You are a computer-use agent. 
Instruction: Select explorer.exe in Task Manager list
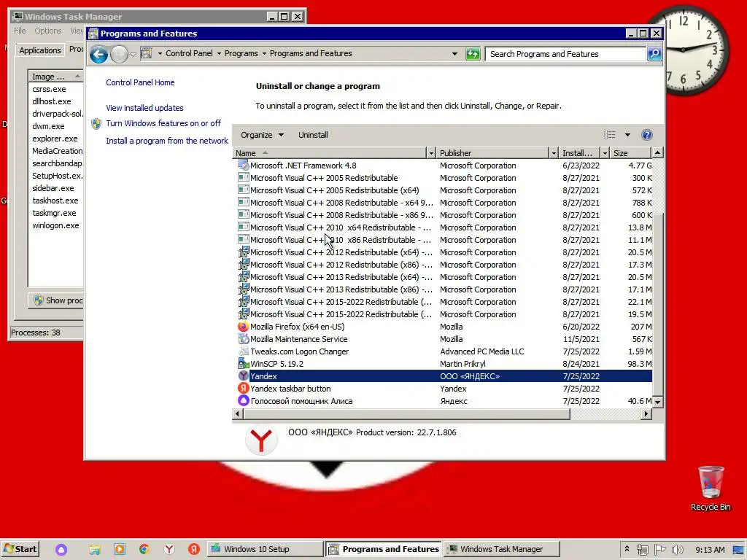(x=55, y=139)
